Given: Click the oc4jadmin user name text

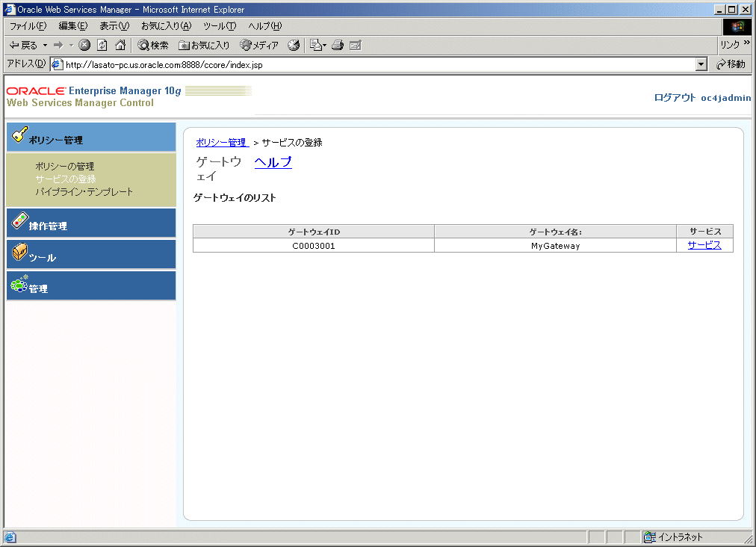Looking at the screenshot, I should (x=725, y=98).
